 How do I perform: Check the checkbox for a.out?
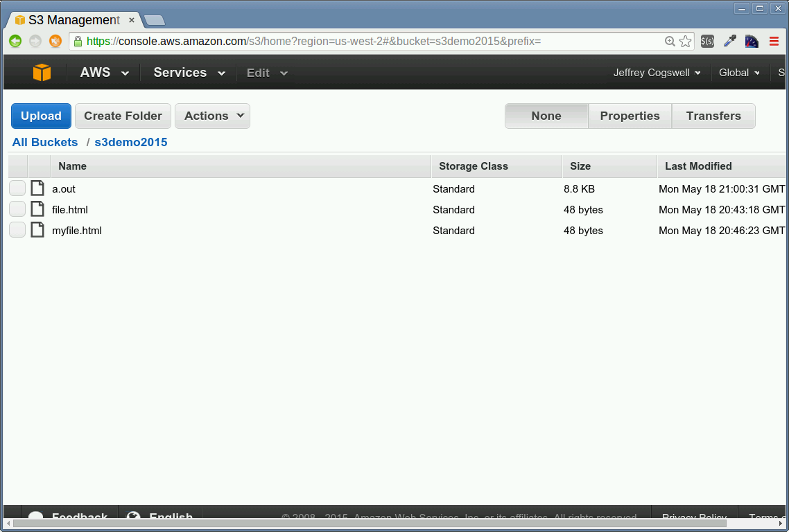[17, 188]
